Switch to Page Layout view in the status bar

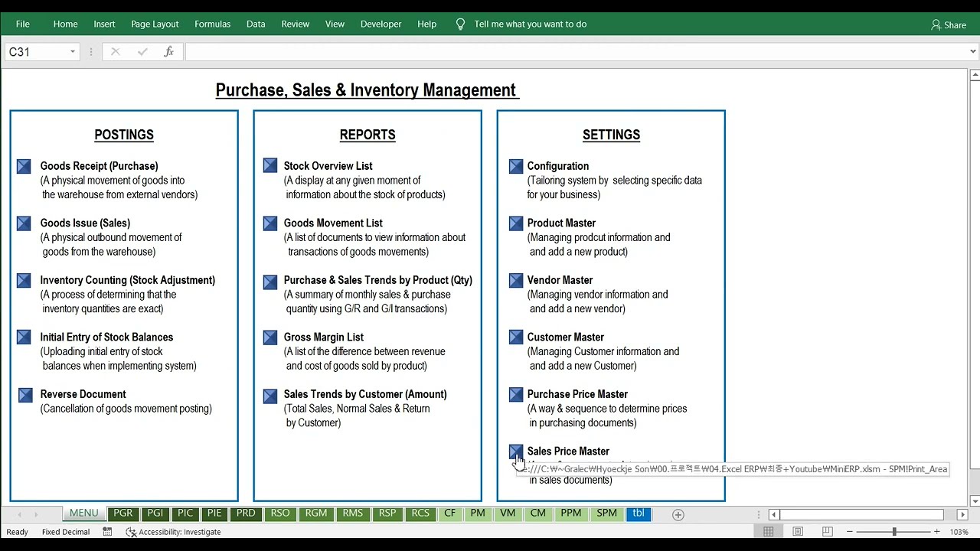(798, 532)
